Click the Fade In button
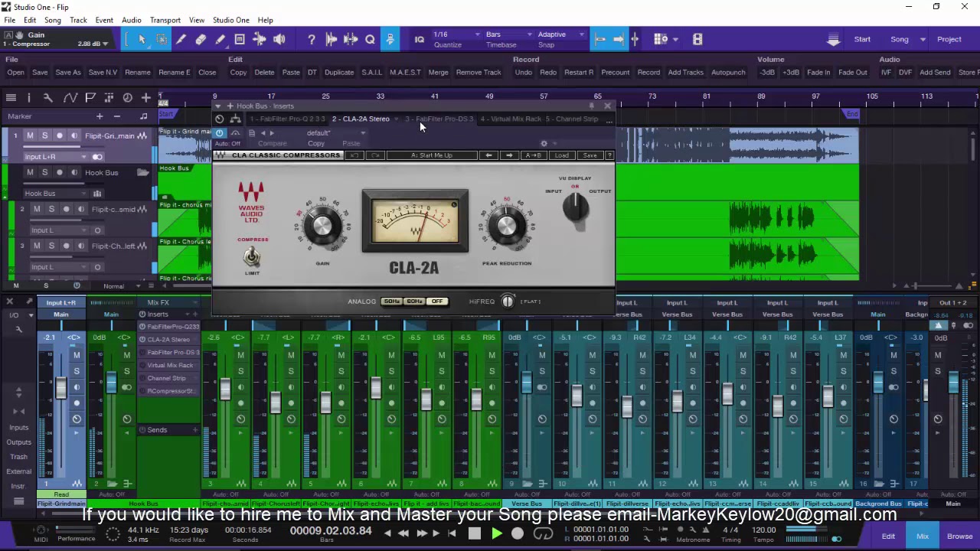Image resolution: width=980 pixels, height=551 pixels. [818, 73]
